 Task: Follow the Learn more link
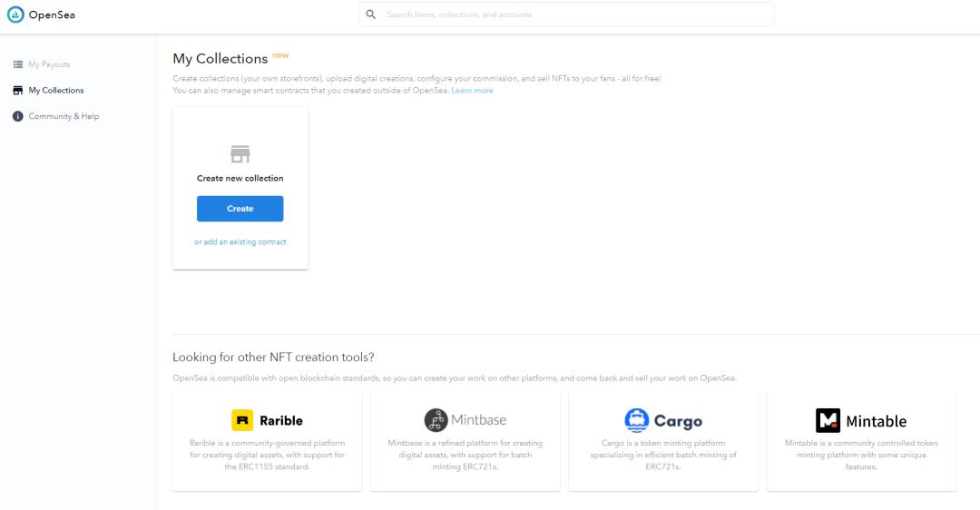[x=472, y=91]
